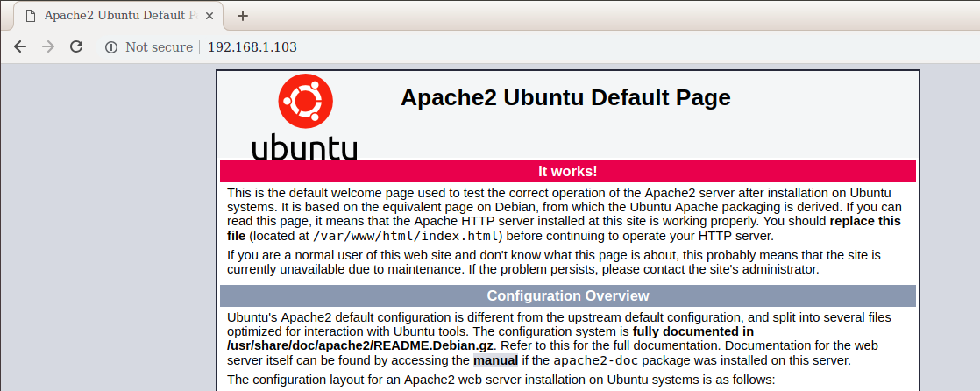Click the /var/www/html/index.html path text
980x391 pixels.
point(407,236)
